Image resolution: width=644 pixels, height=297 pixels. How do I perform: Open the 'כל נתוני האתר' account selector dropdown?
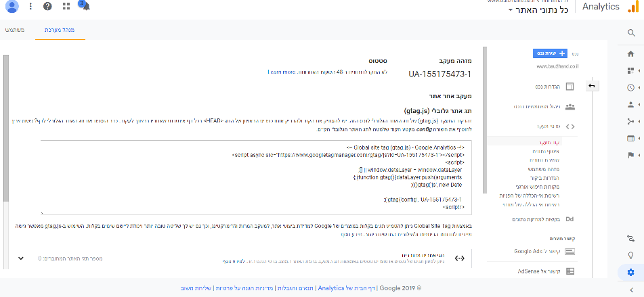pos(538,9)
